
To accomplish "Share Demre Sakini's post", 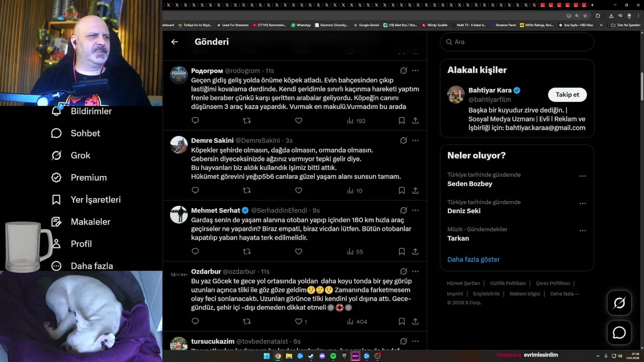I will [416, 191].
